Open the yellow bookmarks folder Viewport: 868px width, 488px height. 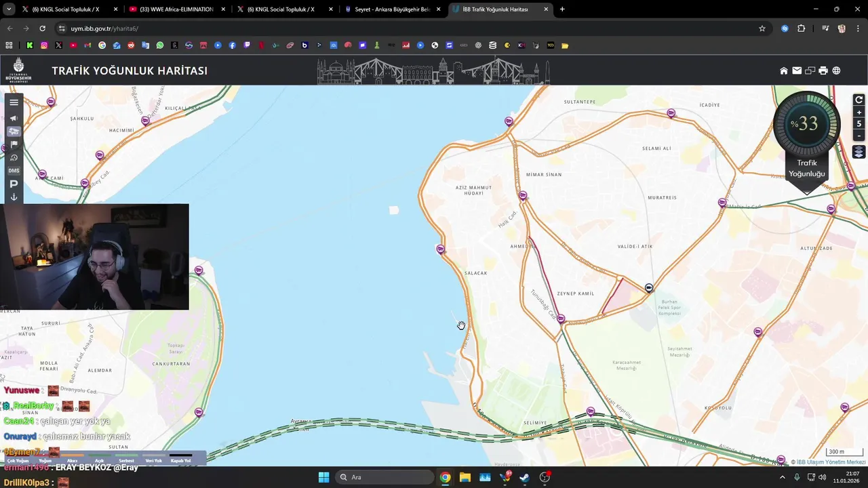pos(565,45)
